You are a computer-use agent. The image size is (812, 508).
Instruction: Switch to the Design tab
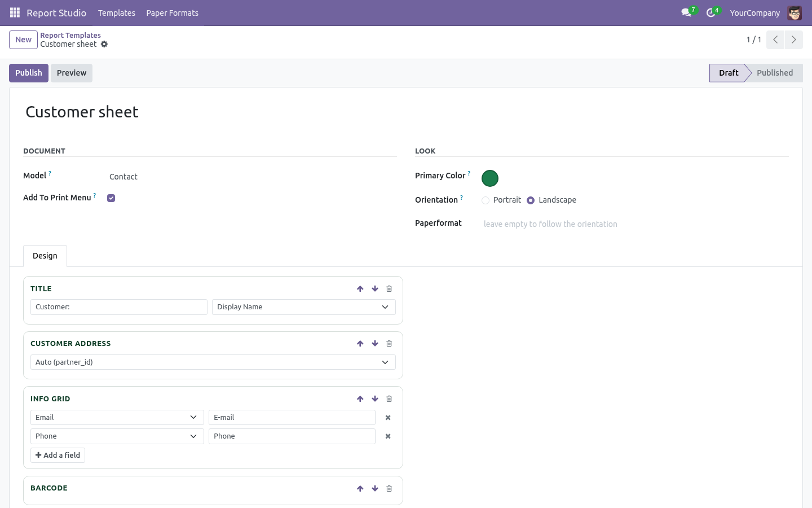point(45,256)
